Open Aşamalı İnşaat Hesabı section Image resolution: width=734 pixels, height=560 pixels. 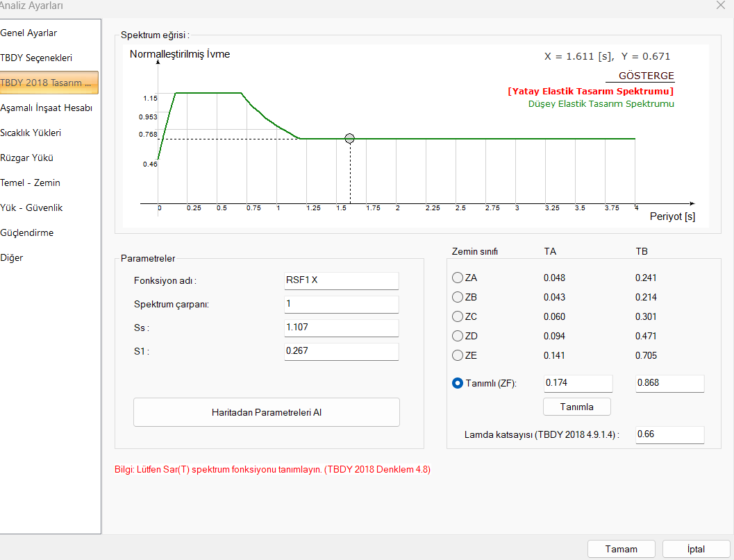click(46, 108)
